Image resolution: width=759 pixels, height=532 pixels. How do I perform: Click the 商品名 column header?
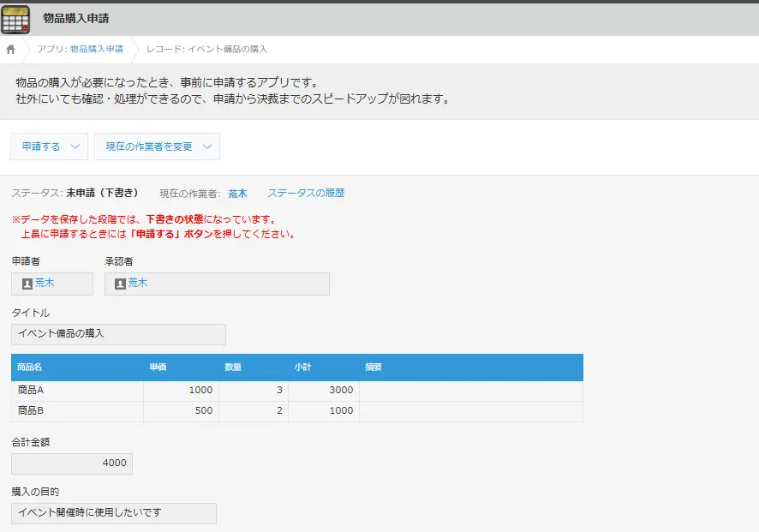tap(30, 368)
